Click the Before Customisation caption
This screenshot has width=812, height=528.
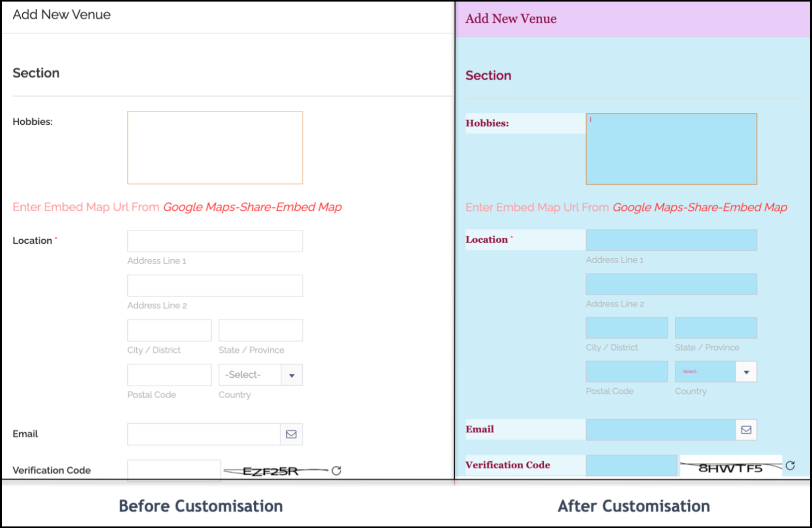click(201, 506)
